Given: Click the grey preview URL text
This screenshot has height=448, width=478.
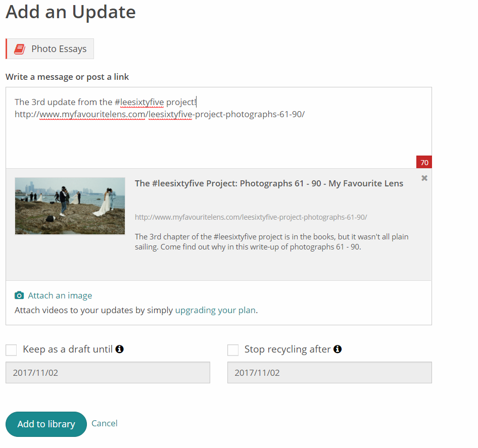Looking at the screenshot, I should pos(251,217).
